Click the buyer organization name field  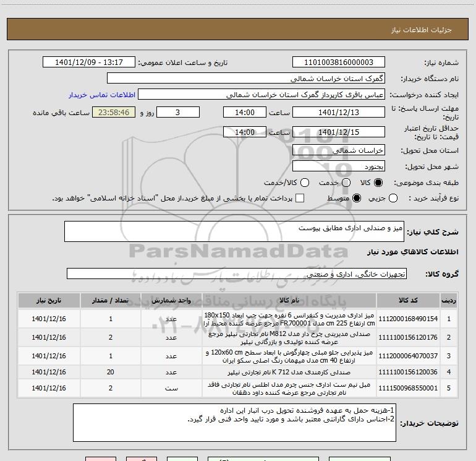point(246,79)
